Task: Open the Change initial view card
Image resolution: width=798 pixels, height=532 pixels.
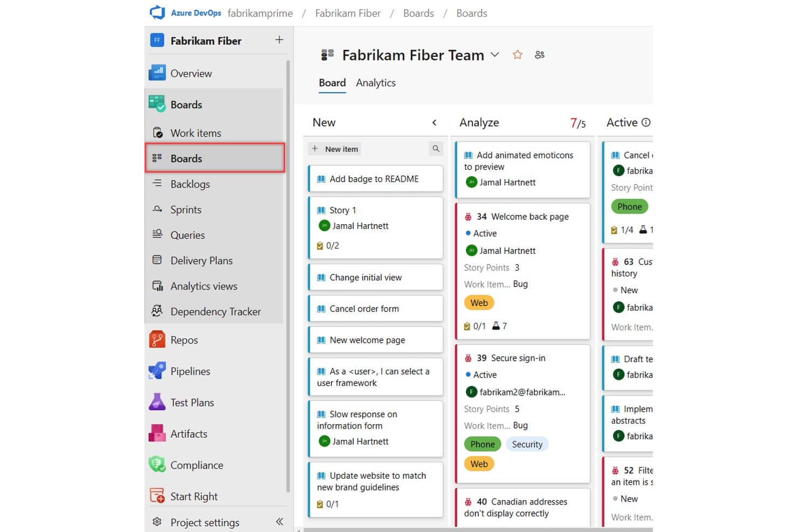Action: [x=375, y=278]
